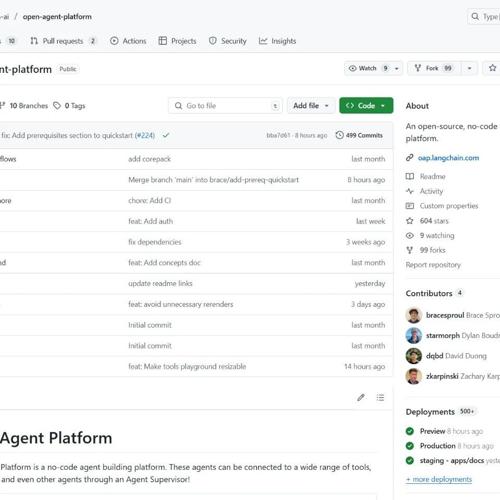
Task: Open the green Code dropdown
Action: coord(366,106)
